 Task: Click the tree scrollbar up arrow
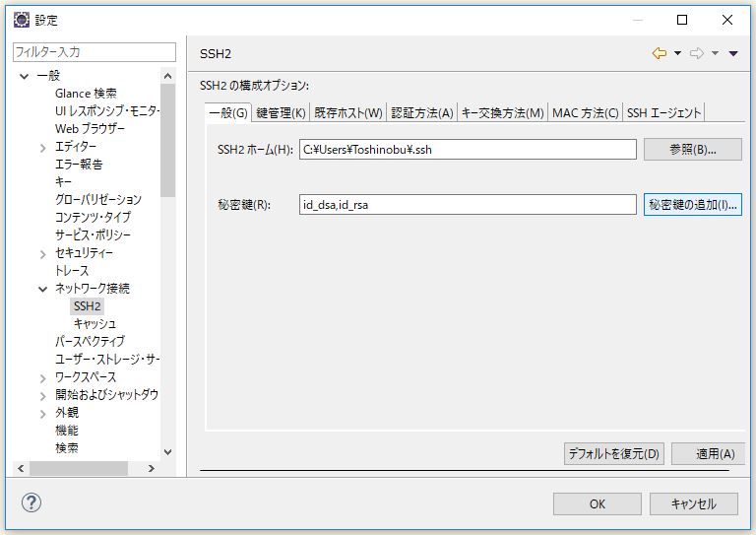click(167, 76)
